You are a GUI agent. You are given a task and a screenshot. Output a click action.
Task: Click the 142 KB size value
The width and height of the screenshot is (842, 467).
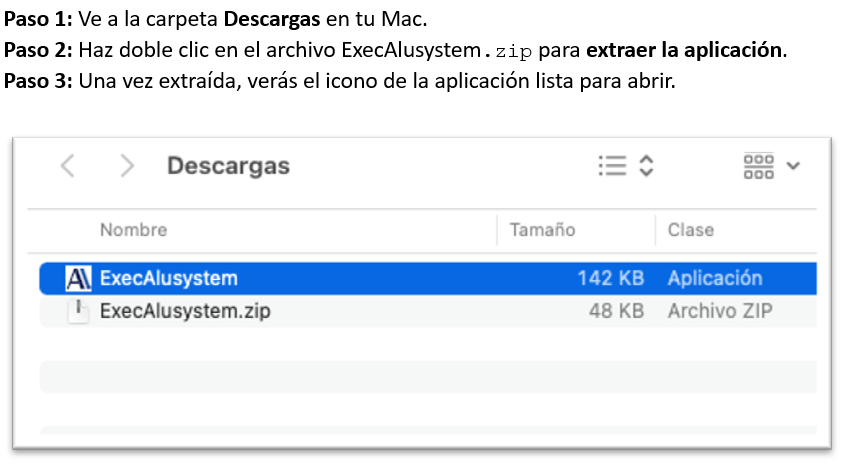click(611, 278)
